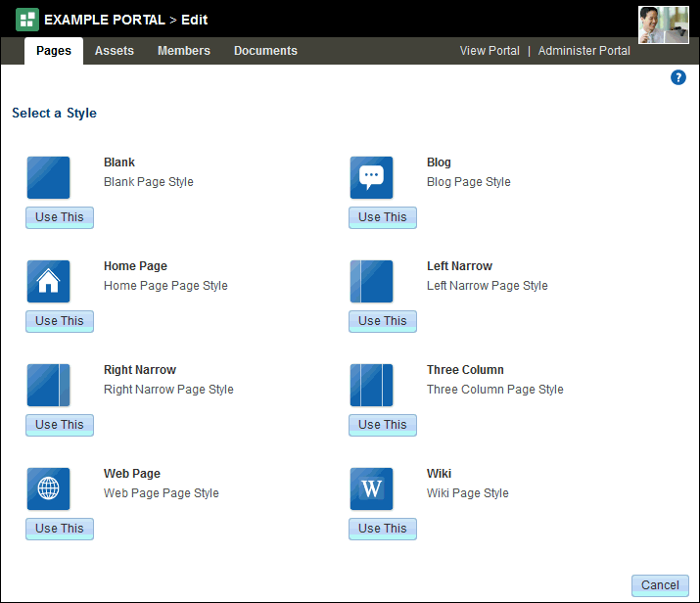Screen dimensions: 700x603
Task: Click the bold Wiki style name
Action: 439,474
